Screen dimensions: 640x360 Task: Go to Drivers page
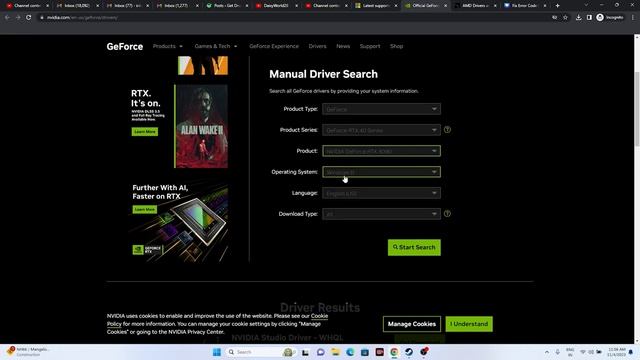point(317,46)
